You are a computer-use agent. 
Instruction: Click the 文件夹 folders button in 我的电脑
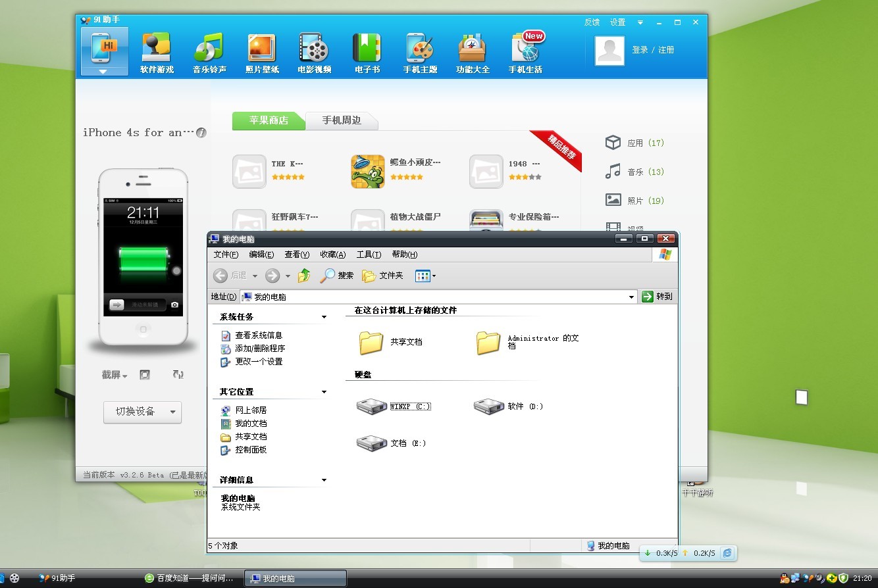coord(382,276)
